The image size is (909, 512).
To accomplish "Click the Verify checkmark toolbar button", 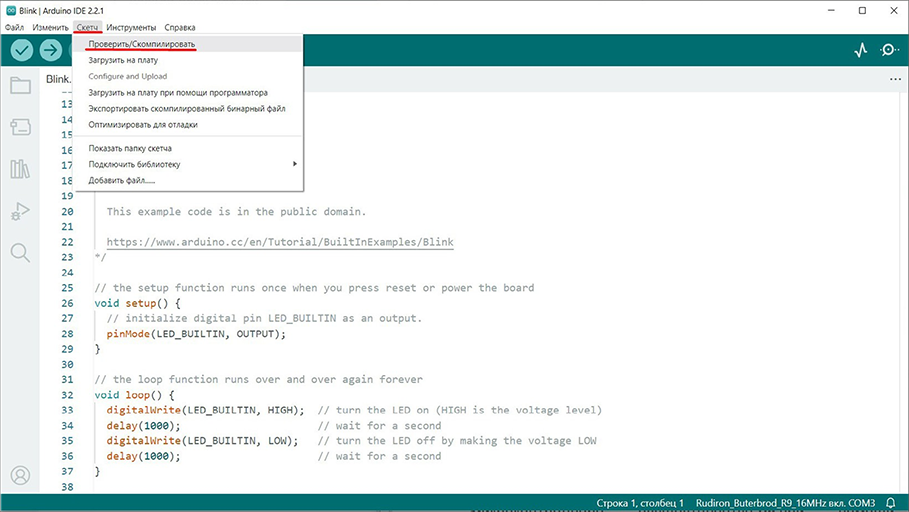I will 22,50.
